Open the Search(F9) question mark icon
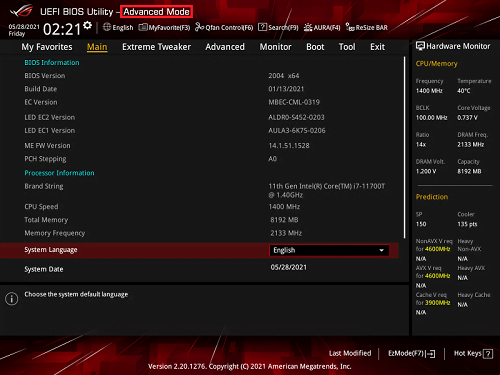Image resolution: width=500 pixels, height=375 pixels. click(x=263, y=27)
